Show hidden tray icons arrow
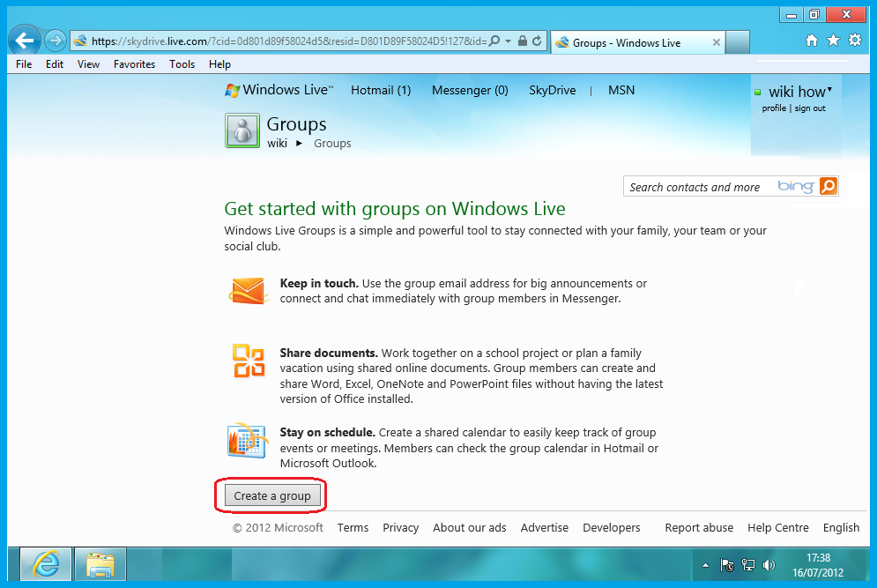 pyautogui.click(x=706, y=565)
